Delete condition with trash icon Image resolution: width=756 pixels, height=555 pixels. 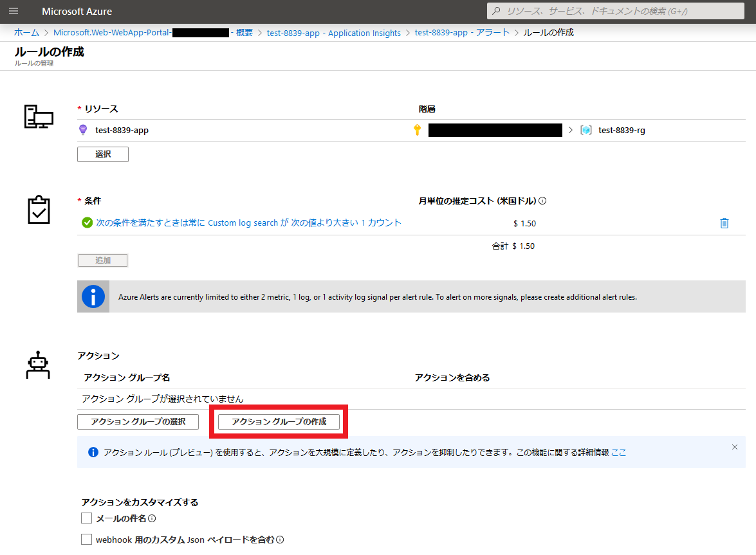(724, 223)
